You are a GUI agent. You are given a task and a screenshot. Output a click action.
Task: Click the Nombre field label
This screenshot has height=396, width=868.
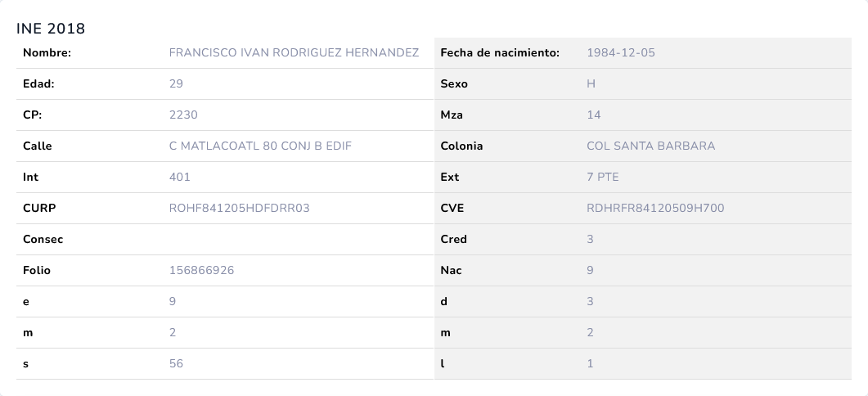coord(47,53)
